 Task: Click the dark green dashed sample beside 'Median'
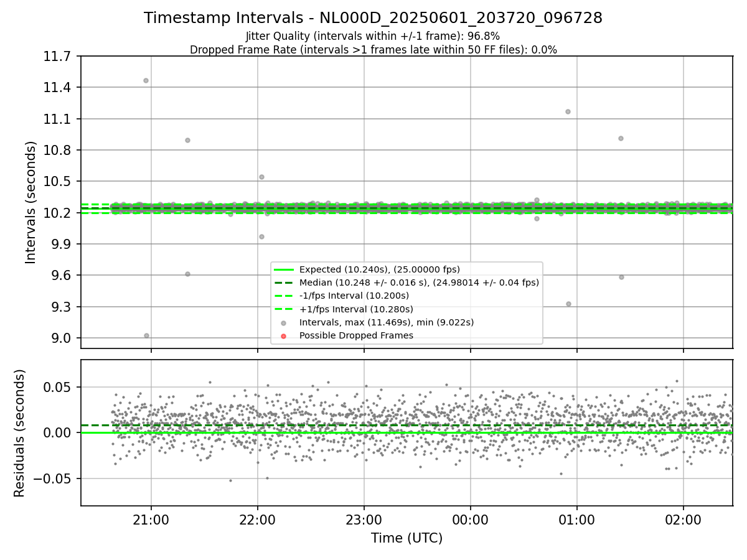click(x=283, y=282)
